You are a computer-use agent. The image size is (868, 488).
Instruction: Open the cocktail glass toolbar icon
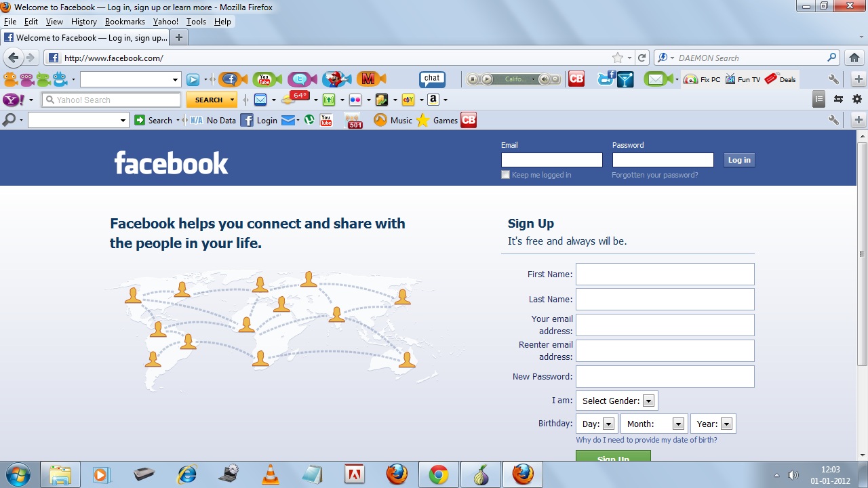tap(625, 79)
